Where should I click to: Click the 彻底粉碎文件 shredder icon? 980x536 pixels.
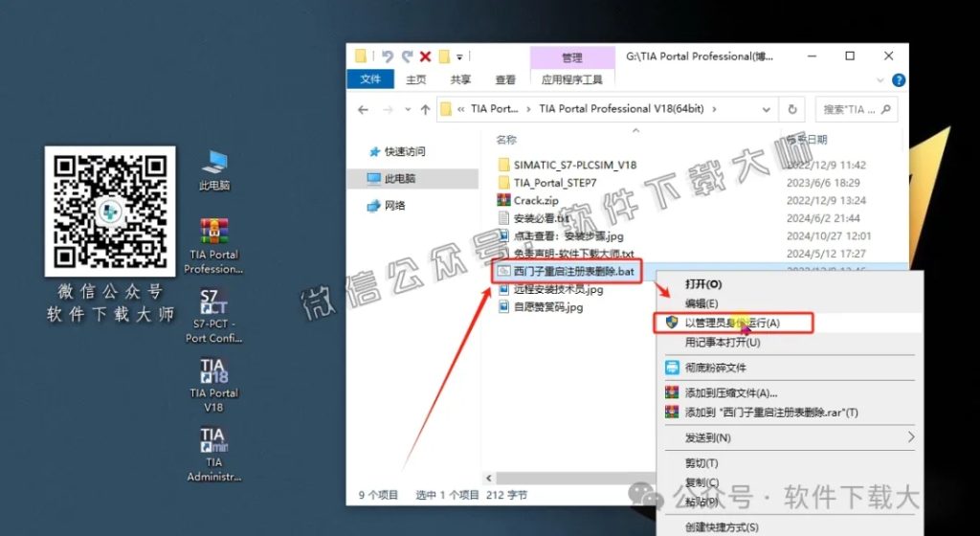(x=672, y=368)
